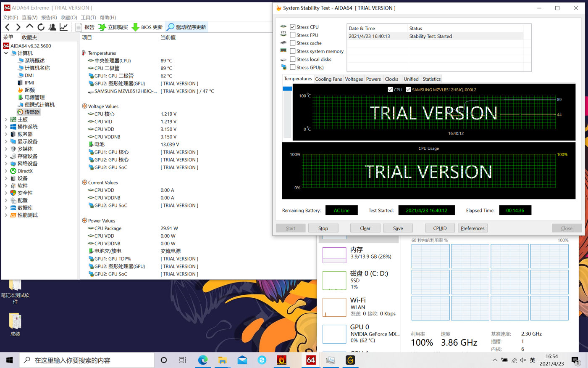Select the DMI tree item
Viewport: 588px width, 368px height.
point(29,75)
